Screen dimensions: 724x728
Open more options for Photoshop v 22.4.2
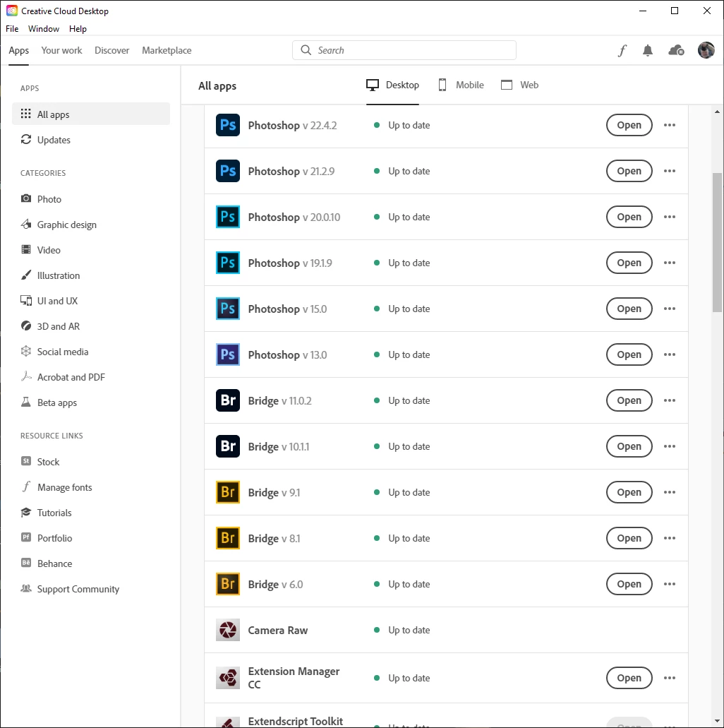click(669, 125)
